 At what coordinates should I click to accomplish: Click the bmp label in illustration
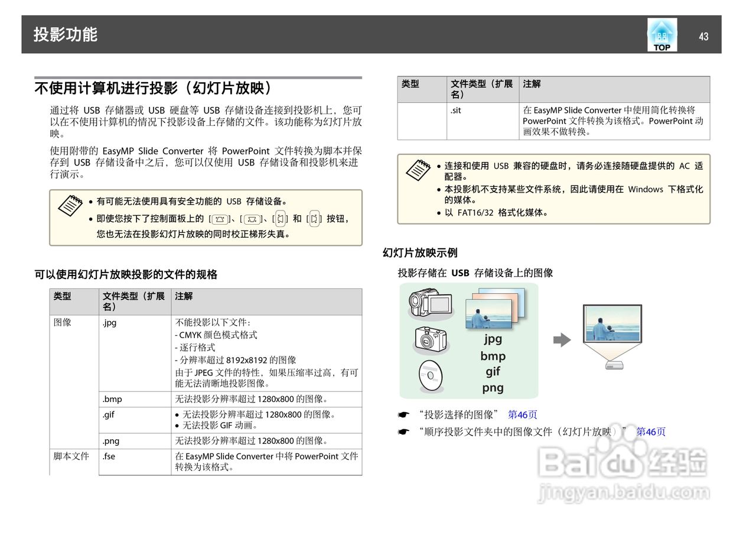point(493,356)
